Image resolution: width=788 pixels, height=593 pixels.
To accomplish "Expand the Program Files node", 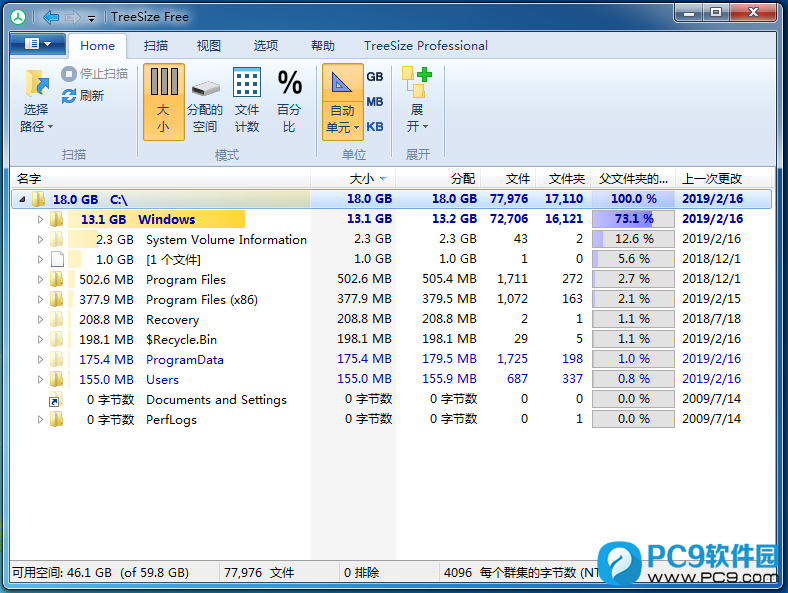I will (40, 279).
